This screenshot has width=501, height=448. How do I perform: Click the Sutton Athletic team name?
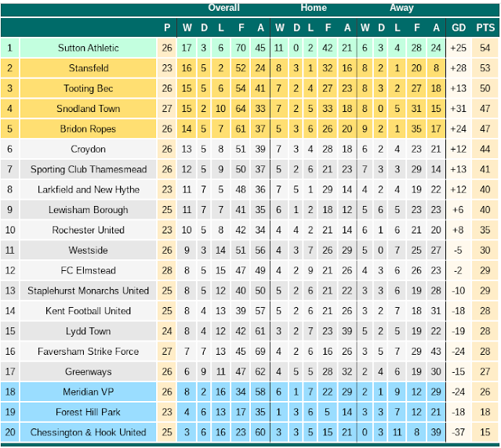(88, 48)
